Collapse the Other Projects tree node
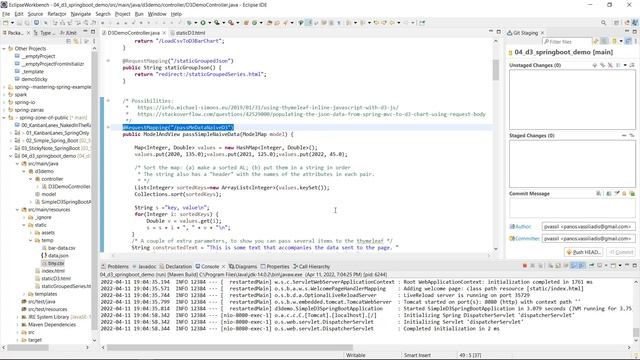The image size is (640, 360). [x=4, y=49]
